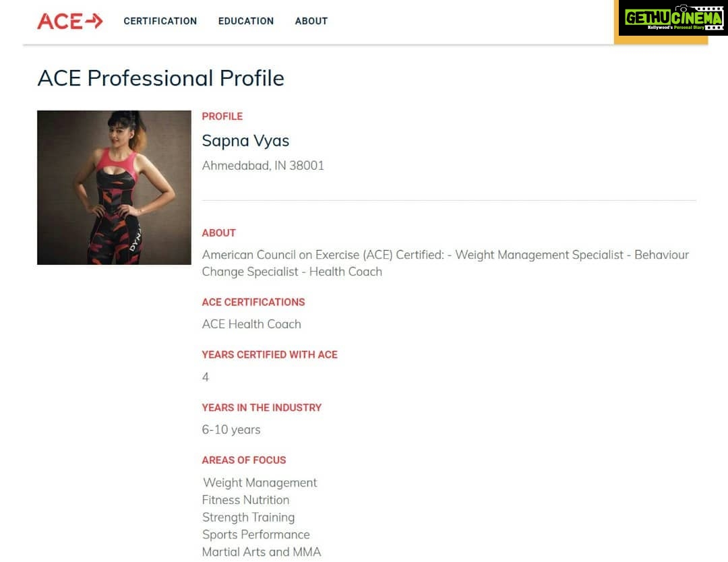728x562 pixels.
Task: Click the red ABOUT section label
Action: (x=218, y=233)
